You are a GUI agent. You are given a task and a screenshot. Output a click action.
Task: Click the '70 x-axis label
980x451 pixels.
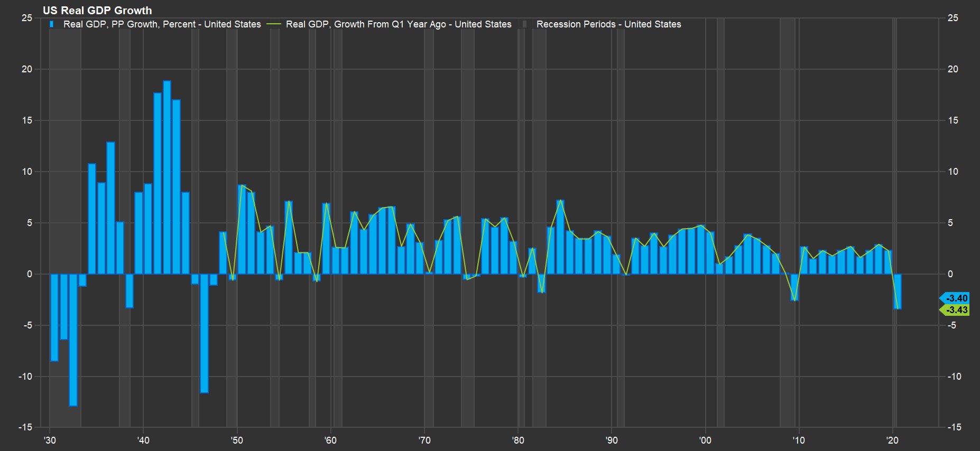(424, 440)
